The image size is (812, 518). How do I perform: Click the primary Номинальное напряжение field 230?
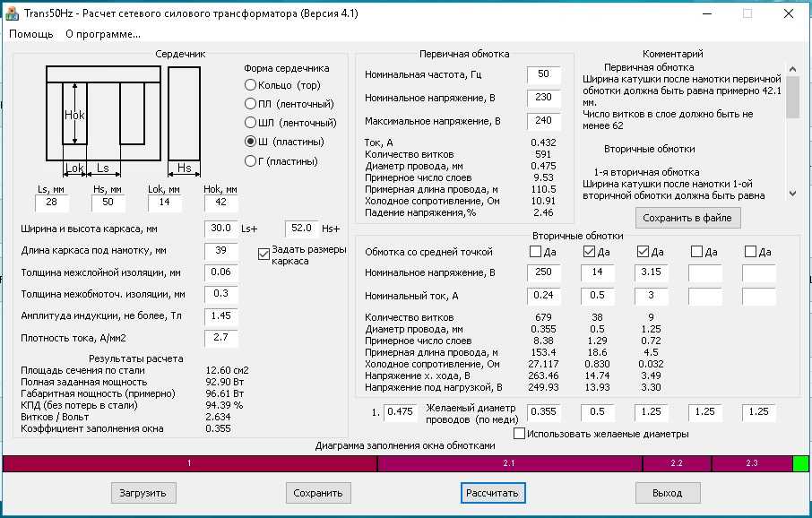pyautogui.click(x=543, y=98)
